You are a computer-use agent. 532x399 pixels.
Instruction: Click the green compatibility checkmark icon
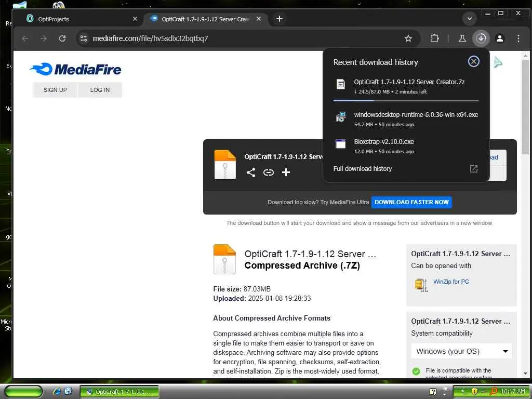click(416, 371)
